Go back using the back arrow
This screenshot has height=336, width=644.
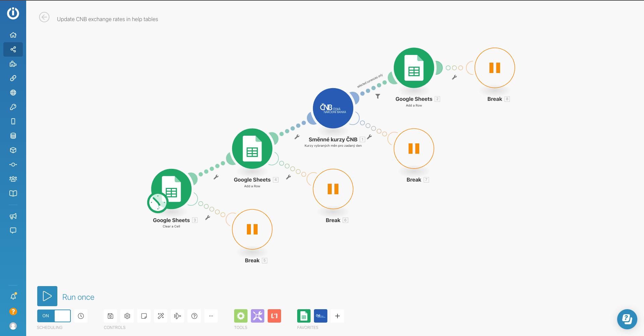[44, 17]
